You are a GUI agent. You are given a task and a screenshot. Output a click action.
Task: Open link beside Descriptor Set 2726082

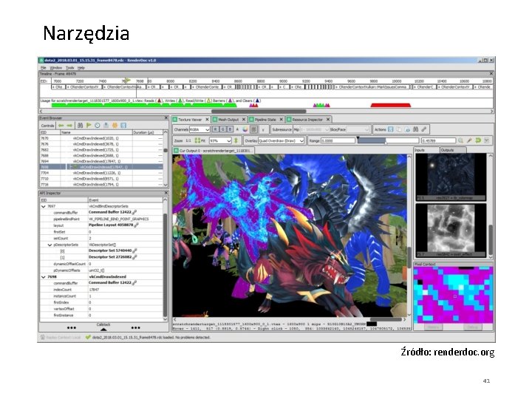(x=134, y=257)
